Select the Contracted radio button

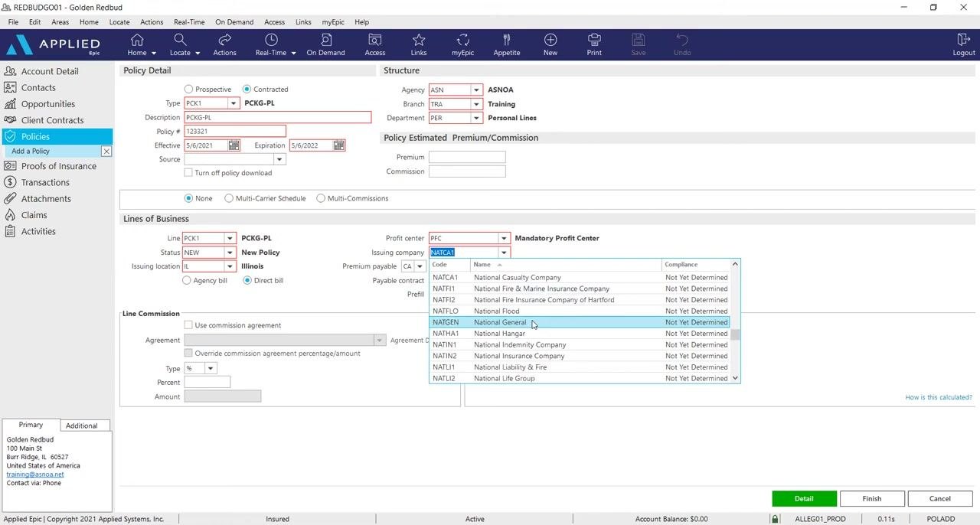[247, 90]
